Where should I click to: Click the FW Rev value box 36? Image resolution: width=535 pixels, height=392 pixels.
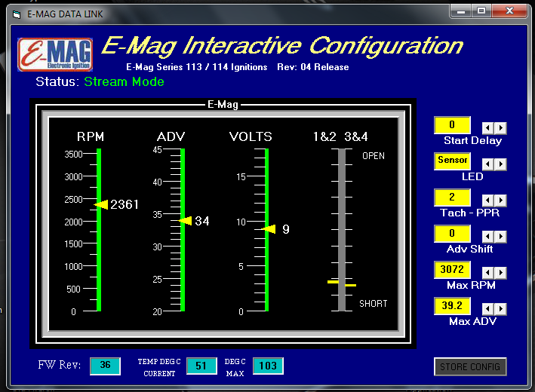point(105,366)
